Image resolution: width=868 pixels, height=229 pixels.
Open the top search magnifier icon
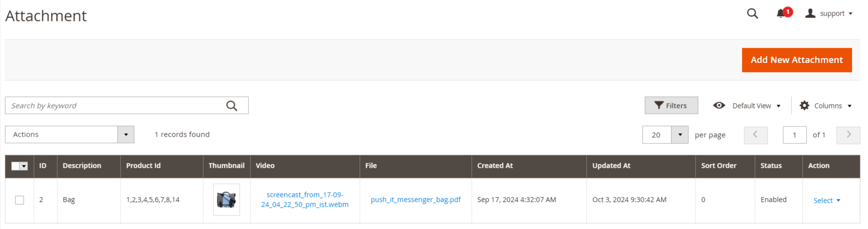tap(752, 14)
